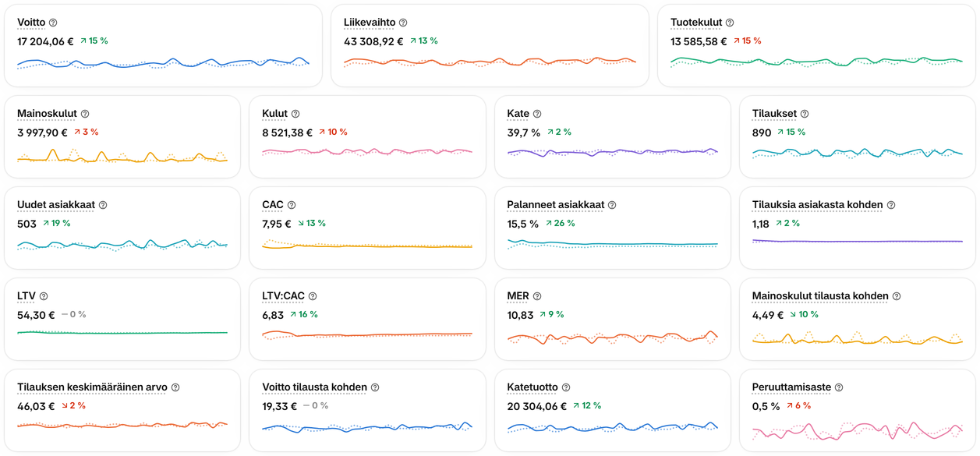Click the question mark beside MER
This screenshot has height=456, width=980.
coord(537,296)
